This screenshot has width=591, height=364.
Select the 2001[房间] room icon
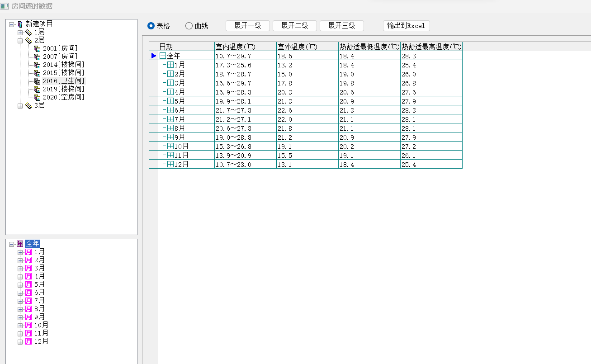point(37,48)
